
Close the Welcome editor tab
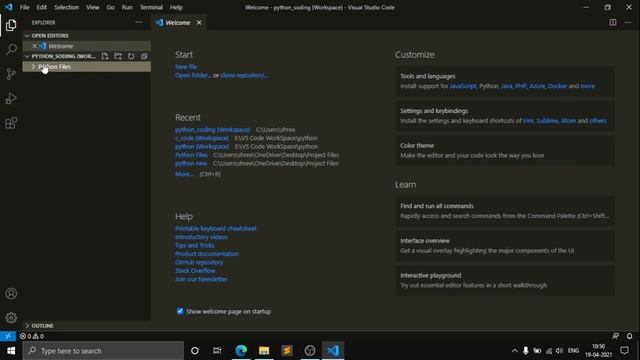199,22
